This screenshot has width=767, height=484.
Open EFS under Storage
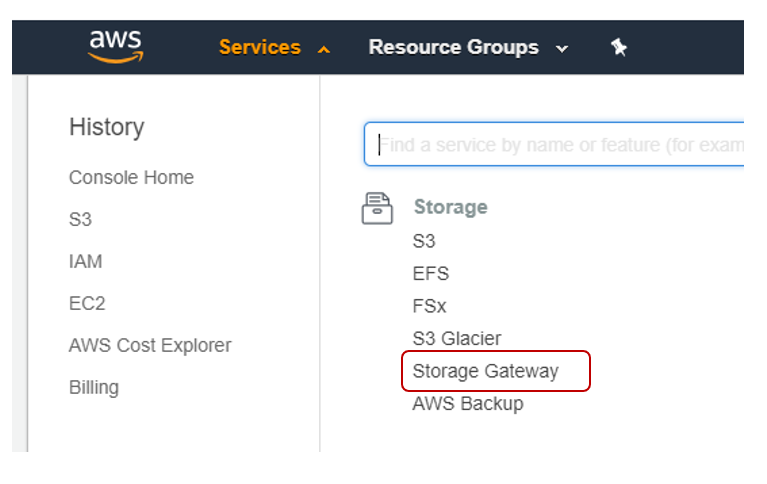(x=430, y=274)
